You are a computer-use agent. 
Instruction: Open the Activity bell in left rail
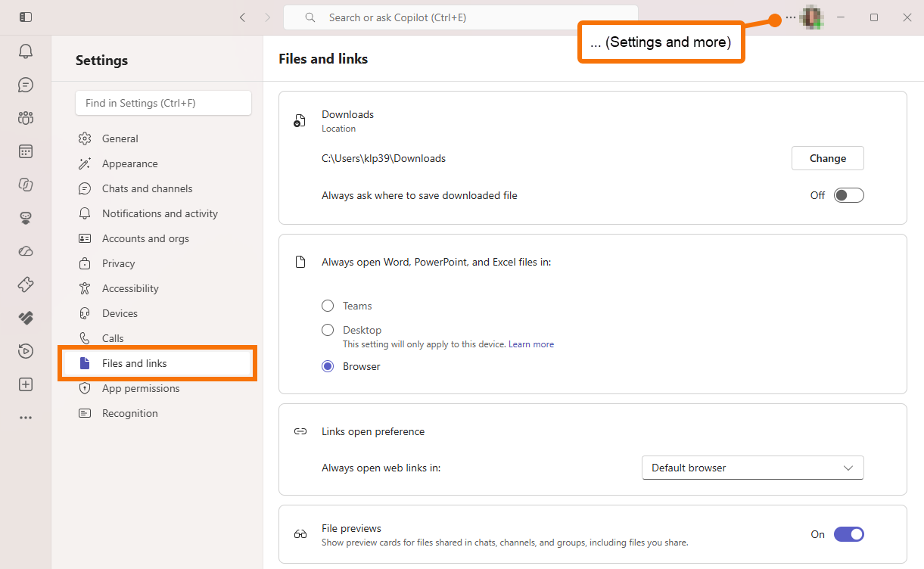pos(26,51)
